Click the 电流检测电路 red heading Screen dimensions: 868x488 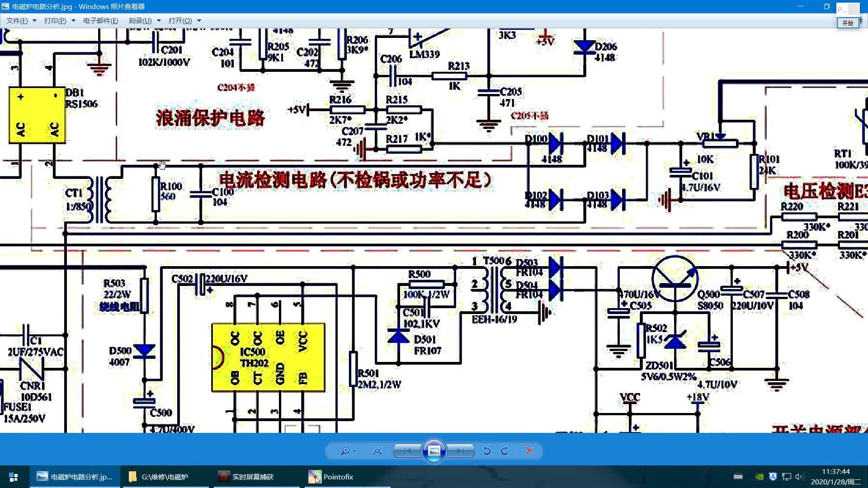coord(356,180)
